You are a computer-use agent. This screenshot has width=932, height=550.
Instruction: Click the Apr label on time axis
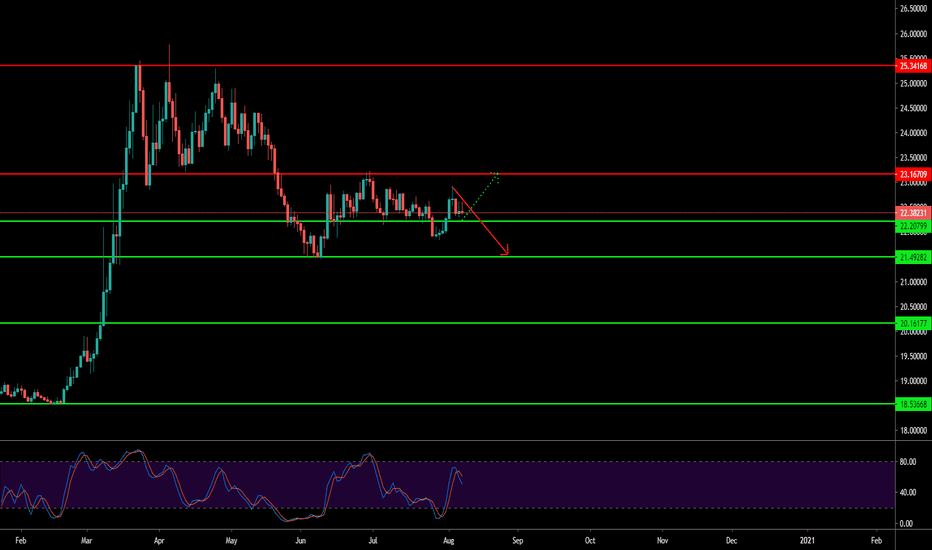tap(159, 540)
